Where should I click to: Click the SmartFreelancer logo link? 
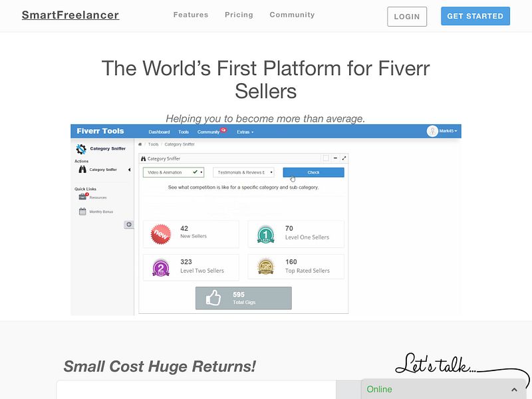click(x=70, y=15)
